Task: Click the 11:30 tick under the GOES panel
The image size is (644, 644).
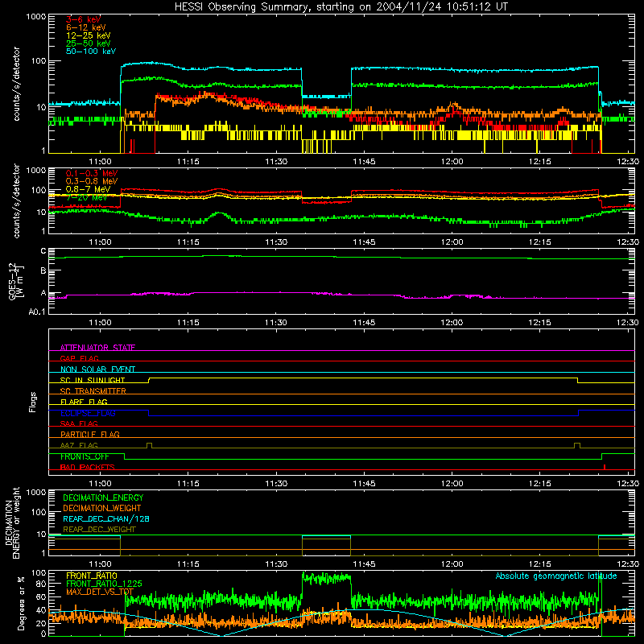Action: tap(276, 323)
